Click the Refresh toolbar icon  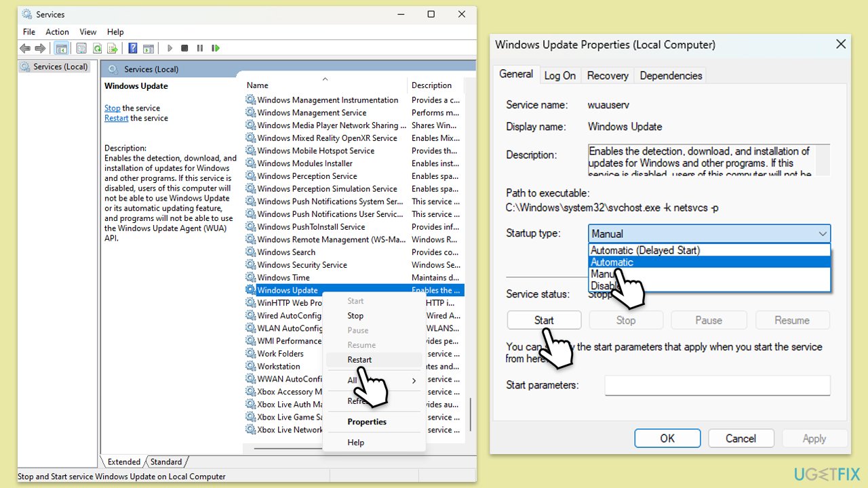click(98, 48)
